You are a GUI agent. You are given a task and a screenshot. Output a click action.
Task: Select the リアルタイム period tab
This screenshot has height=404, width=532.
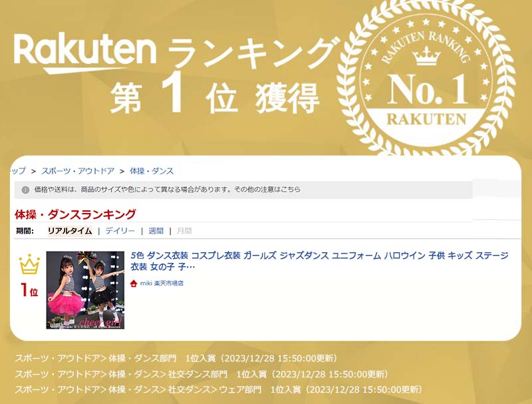click(x=70, y=231)
